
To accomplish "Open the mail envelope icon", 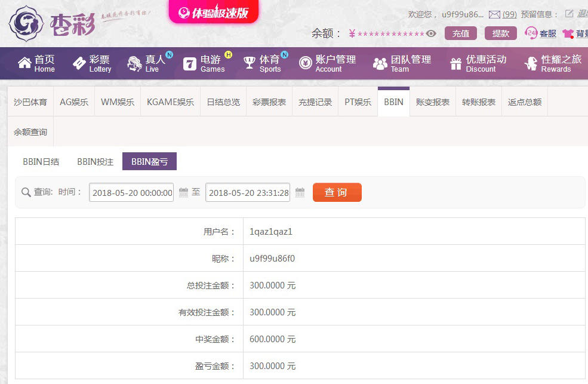I will tap(494, 14).
